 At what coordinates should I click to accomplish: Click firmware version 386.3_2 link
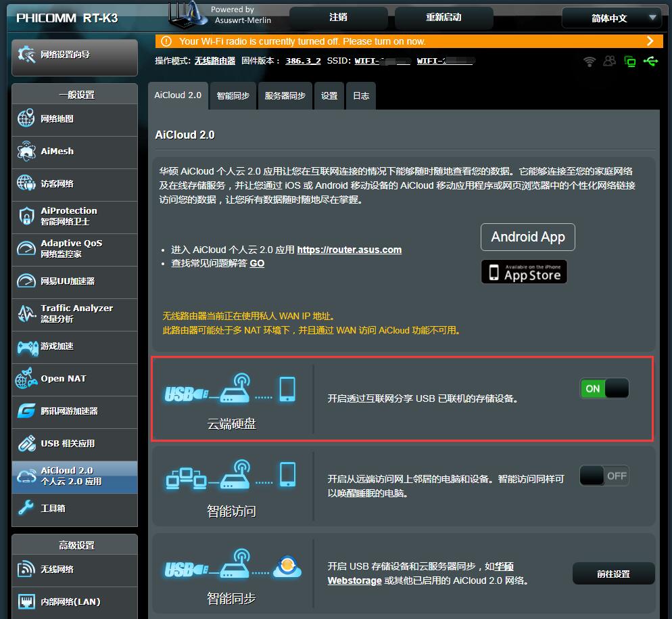tap(303, 61)
